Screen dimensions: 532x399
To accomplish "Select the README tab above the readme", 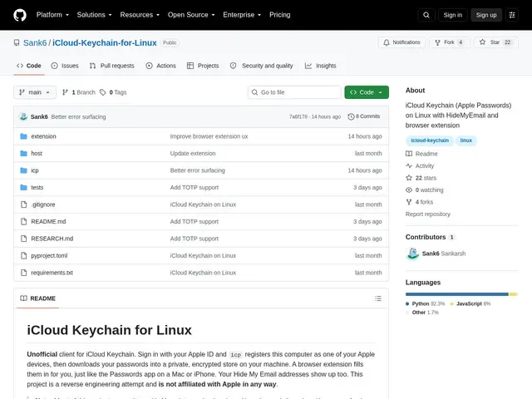I will pos(37,298).
